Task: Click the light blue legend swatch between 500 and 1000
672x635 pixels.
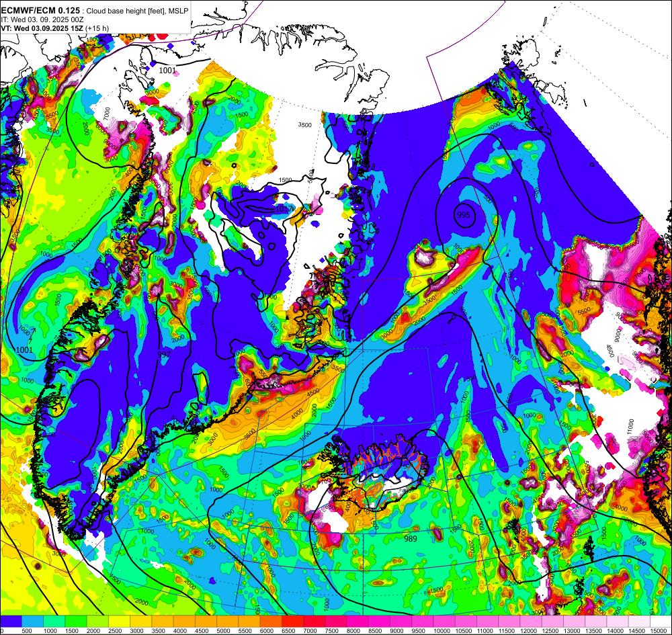Action: tap(32, 621)
